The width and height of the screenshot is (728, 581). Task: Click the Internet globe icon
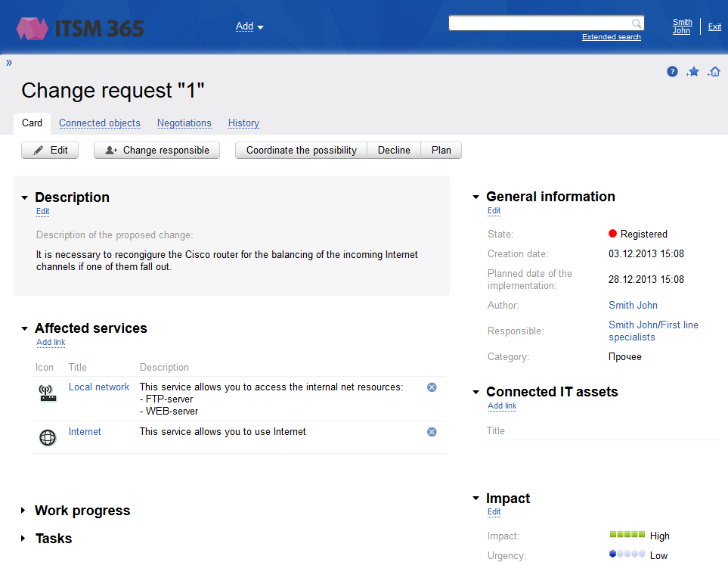[x=47, y=437]
